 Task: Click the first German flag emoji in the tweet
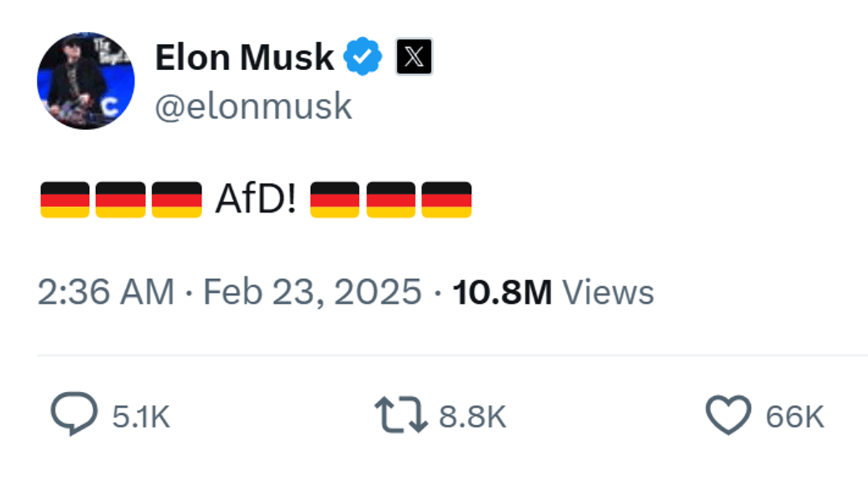64,200
